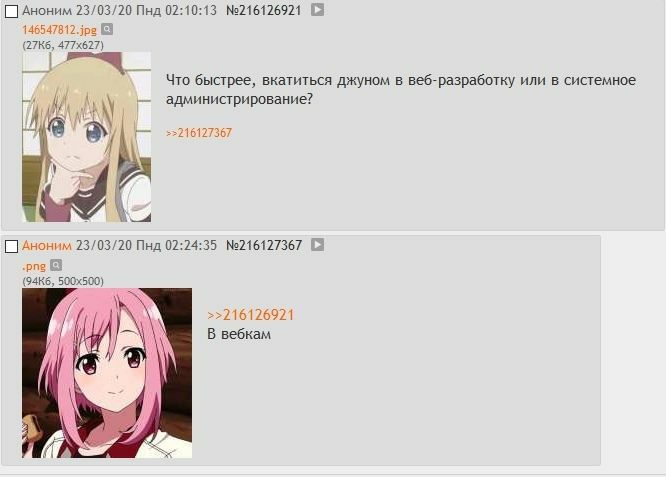
Task: Expand the pink-haired anime girl thumbnail
Action: (107, 373)
